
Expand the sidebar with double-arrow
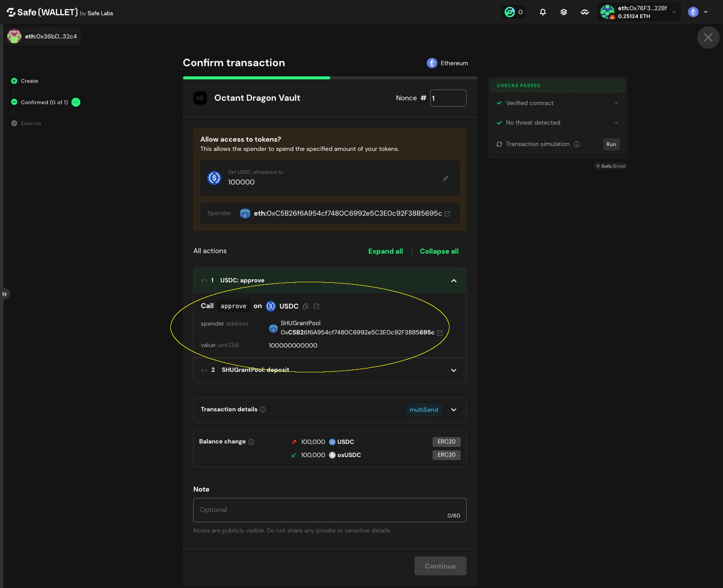tap(4, 294)
